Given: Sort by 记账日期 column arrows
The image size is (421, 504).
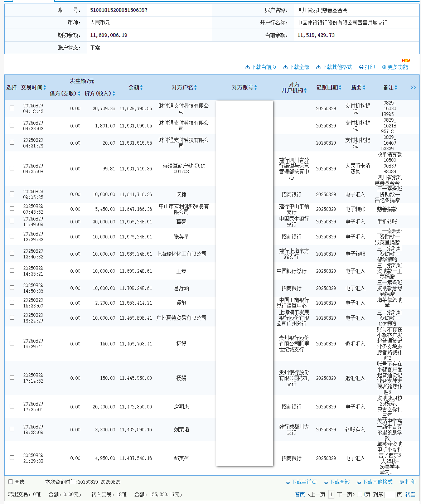Looking at the screenshot, I should point(340,88).
